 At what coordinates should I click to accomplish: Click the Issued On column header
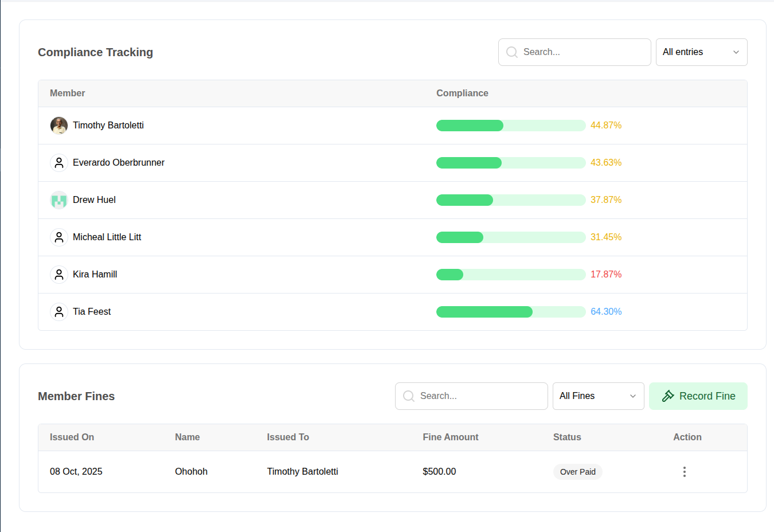tap(72, 437)
